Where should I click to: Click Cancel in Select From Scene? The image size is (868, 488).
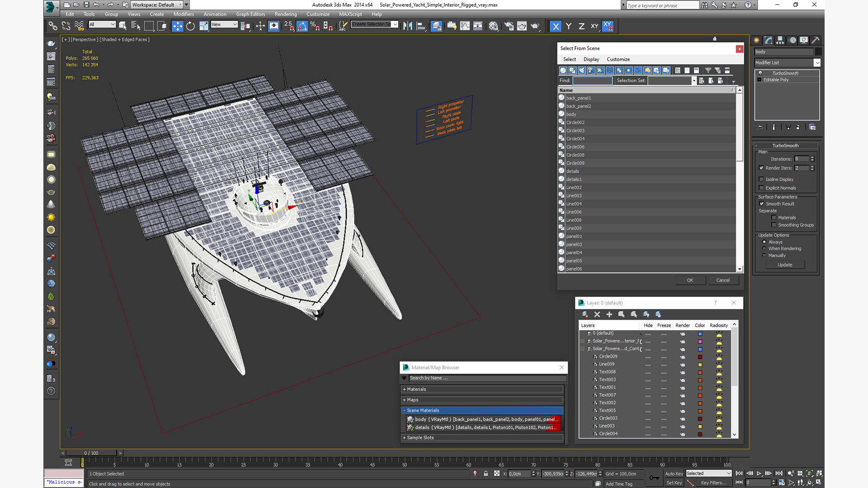(723, 280)
